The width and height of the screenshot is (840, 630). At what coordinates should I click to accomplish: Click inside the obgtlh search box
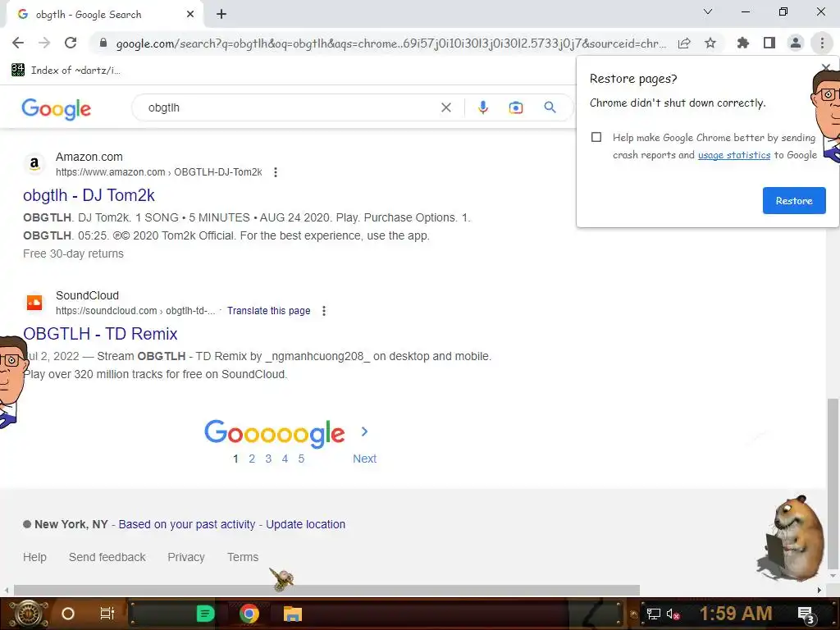tap(290, 107)
